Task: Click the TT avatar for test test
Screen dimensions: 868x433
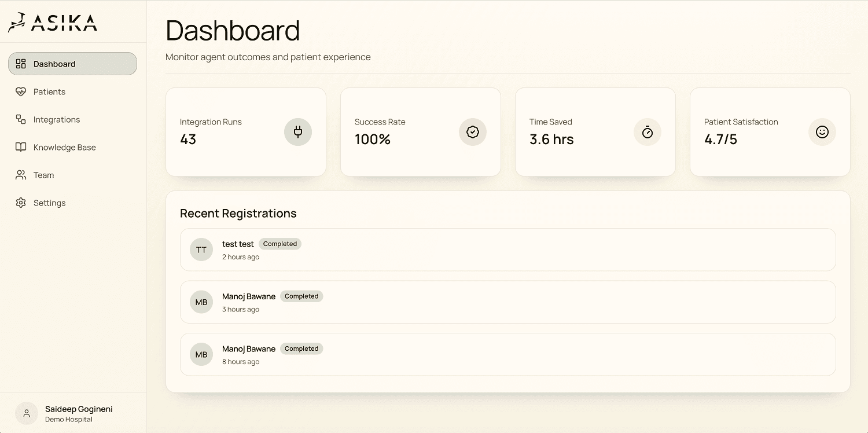Action: click(x=201, y=249)
